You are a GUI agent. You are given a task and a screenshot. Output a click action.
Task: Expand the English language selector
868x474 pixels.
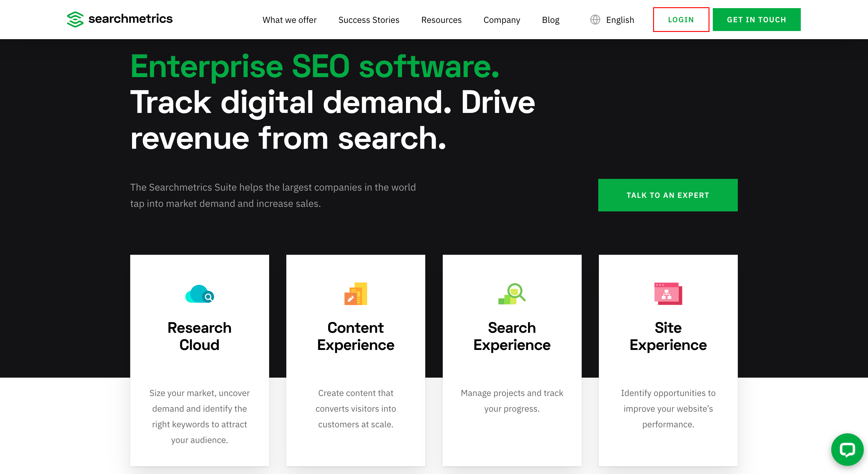point(620,20)
